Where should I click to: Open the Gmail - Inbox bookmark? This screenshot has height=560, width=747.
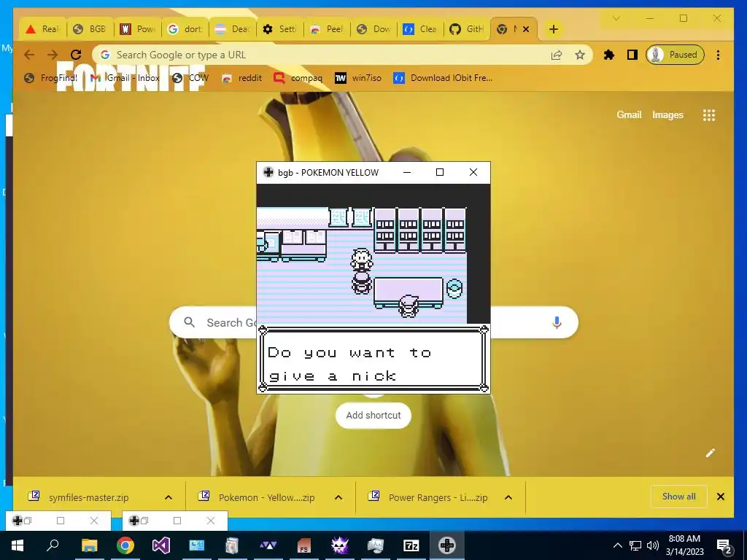point(125,78)
